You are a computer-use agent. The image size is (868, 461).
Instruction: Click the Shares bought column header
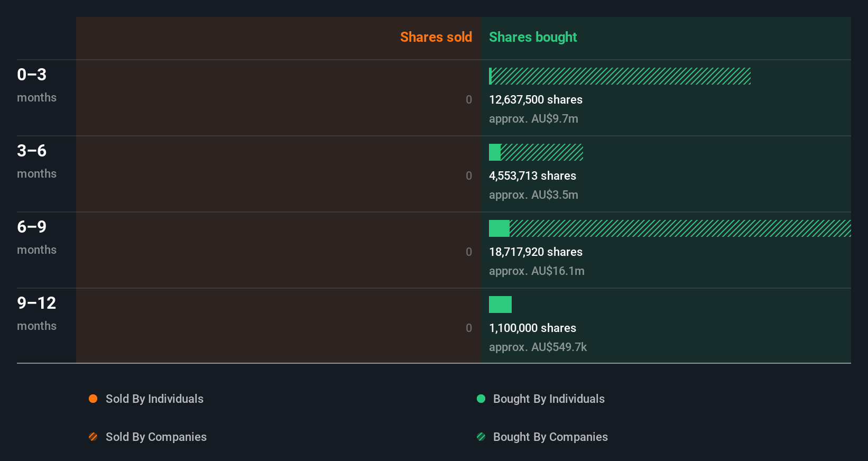click(532, 37)
